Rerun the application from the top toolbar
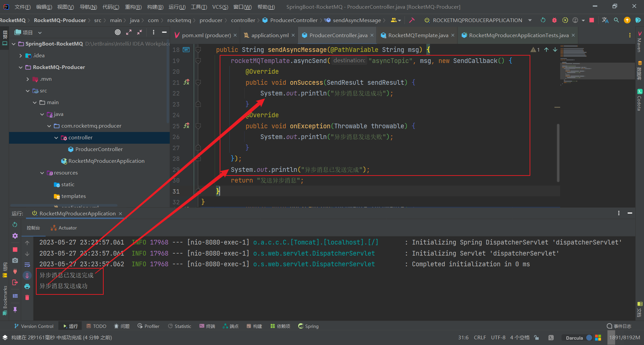The height and width of the screenshot is (345, 644). coord(543,20)
